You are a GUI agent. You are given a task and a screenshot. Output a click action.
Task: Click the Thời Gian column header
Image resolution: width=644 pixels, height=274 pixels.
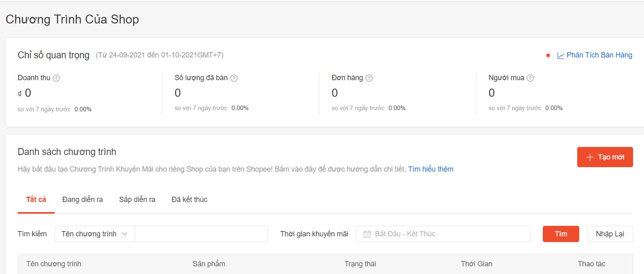(476, 264)
